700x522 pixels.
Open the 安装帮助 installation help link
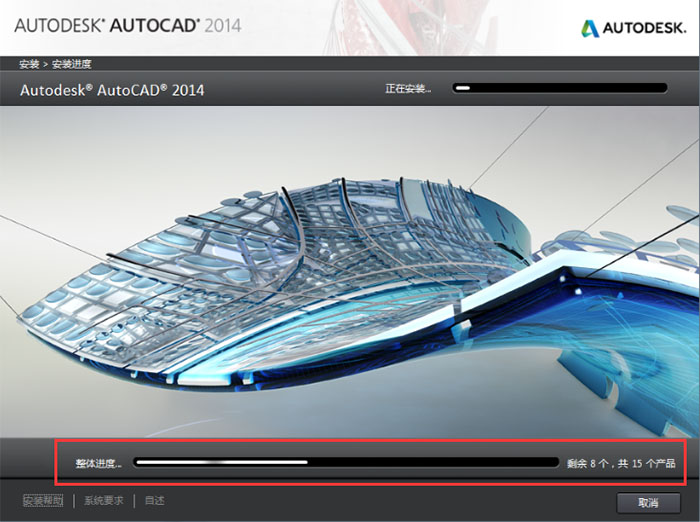[43, 501]
